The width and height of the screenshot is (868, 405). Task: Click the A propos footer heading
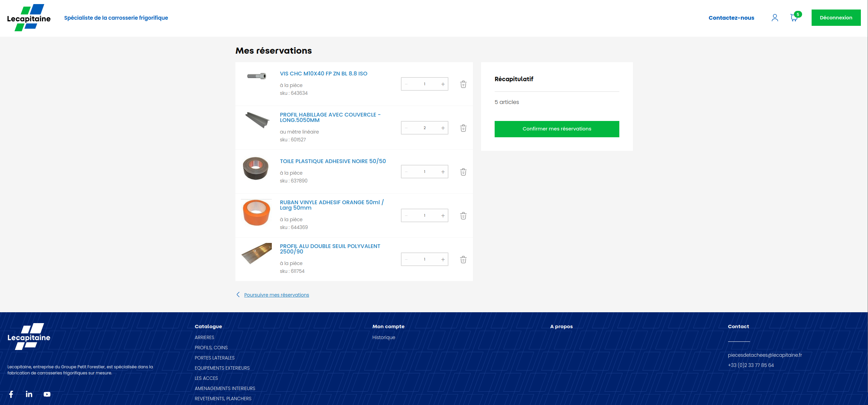point(561,327)
